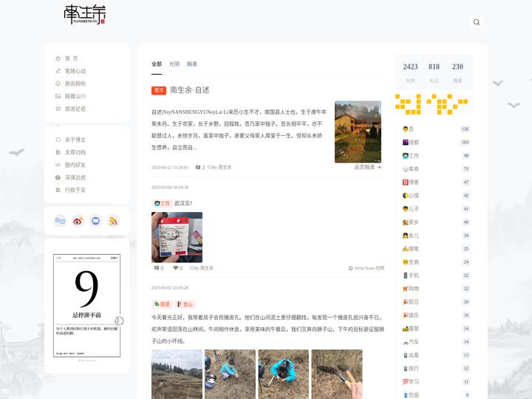
Task: Open the blue mail icon in social links
Action: [95, 221]
